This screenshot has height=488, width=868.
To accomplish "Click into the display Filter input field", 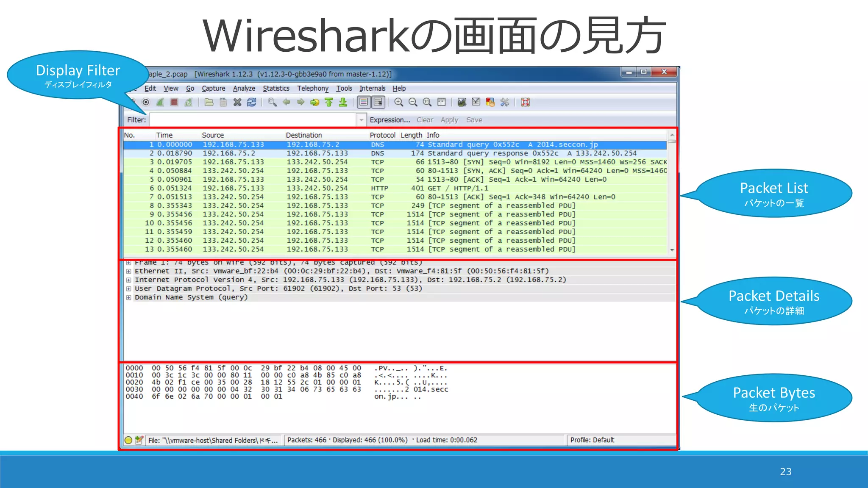I will (x=253, y=120).
